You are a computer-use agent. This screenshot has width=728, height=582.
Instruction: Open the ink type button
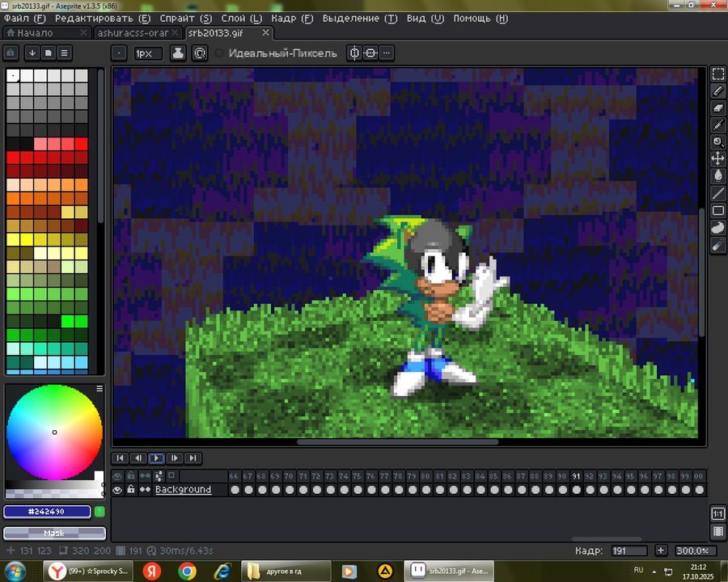(178, 53)
